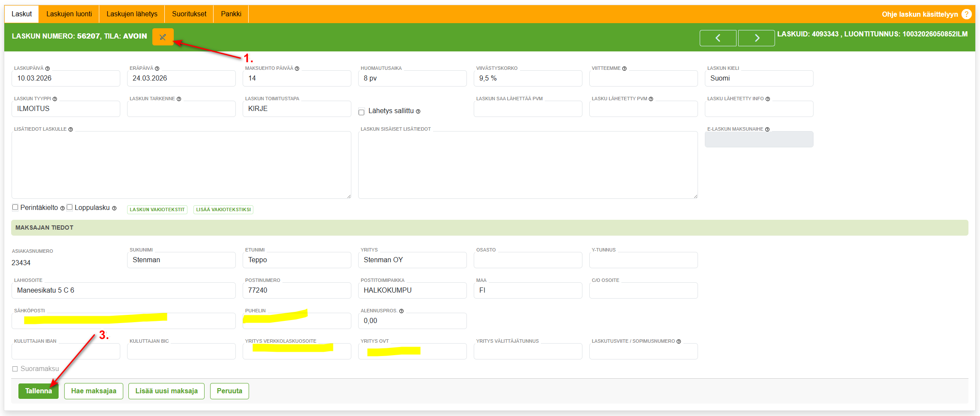Image resolution: width=980 pixels, height=416 pixels.
Task: Go to previous invoice with left arrow
Action: [x=718, y=38]
